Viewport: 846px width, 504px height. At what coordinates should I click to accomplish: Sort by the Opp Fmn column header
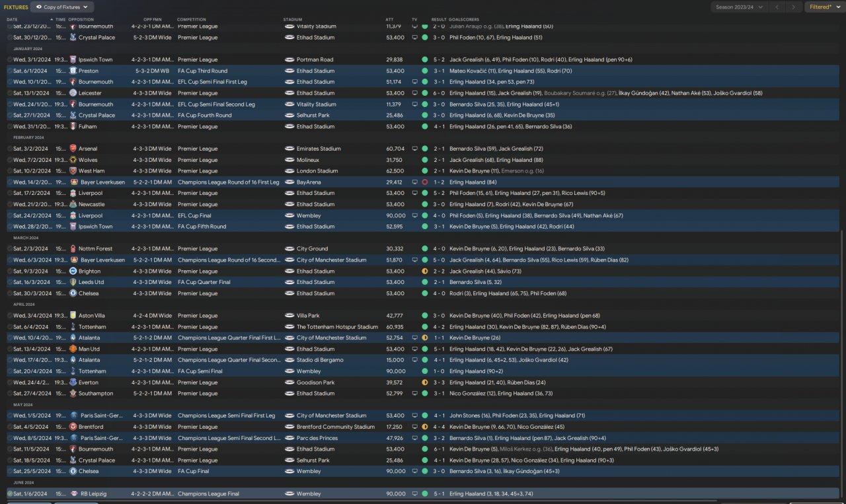point(153,20)
